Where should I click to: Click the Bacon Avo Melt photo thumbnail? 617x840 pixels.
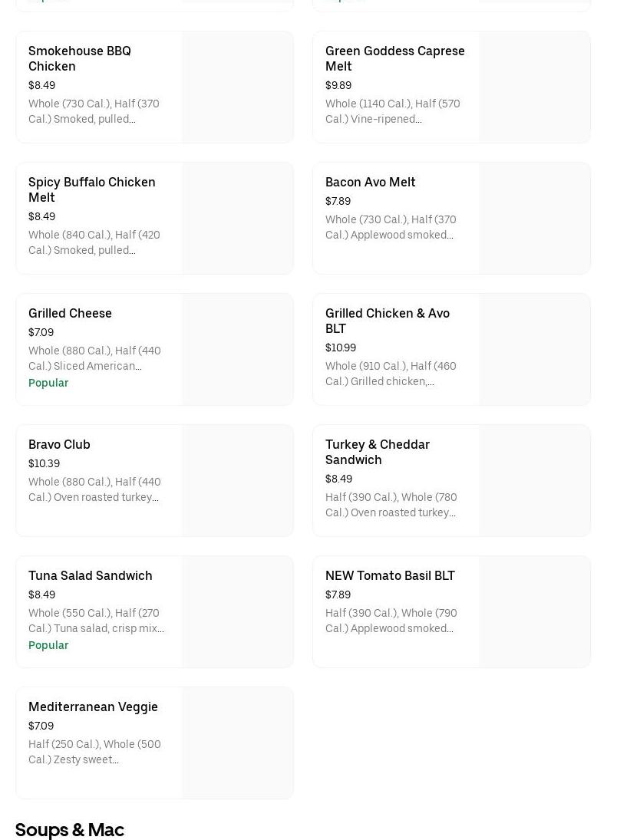pyautogui.click(x=534, y=218)
